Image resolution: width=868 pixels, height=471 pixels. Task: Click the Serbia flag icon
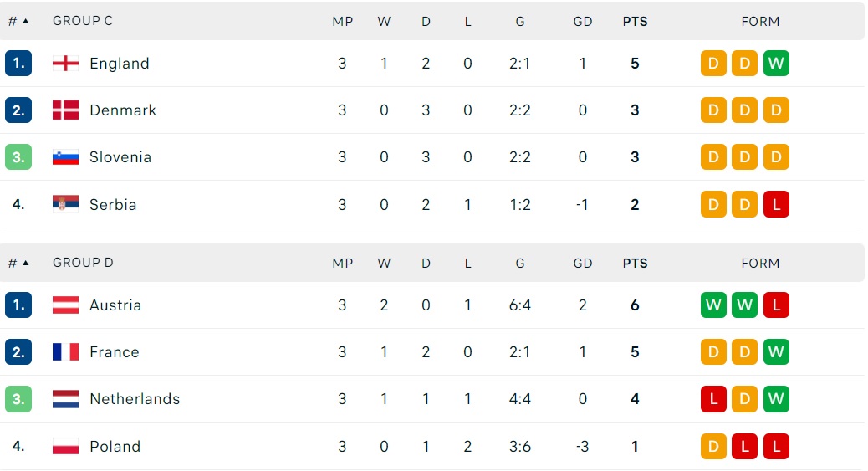click(65, 204)
